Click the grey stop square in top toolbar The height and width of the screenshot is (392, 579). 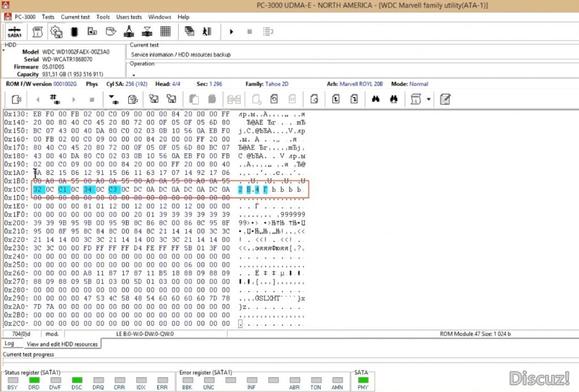tap(249, 32)
